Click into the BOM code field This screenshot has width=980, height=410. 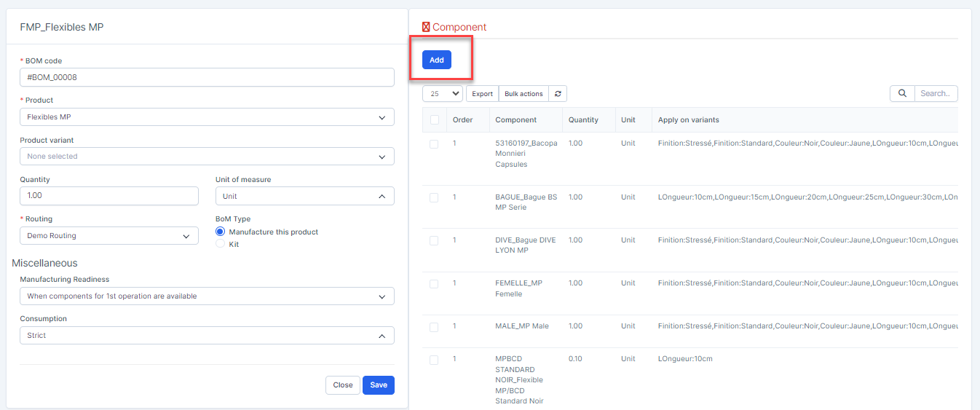[207, 77]
